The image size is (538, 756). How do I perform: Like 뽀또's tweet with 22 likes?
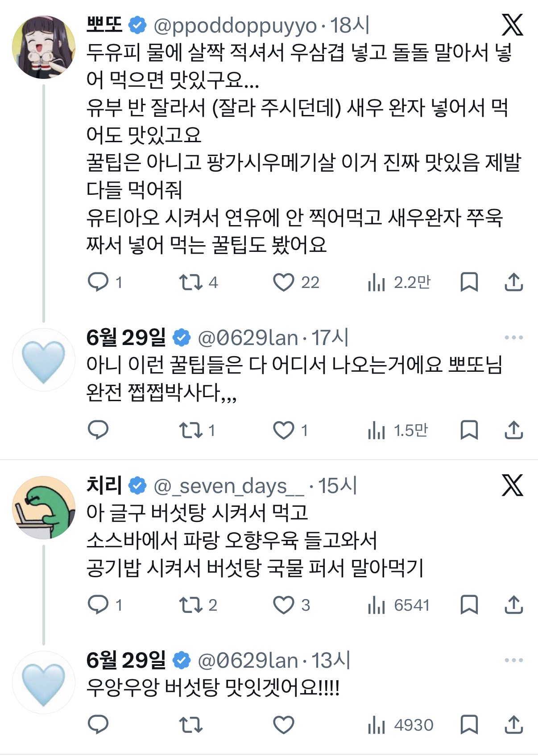coord(284,282)
